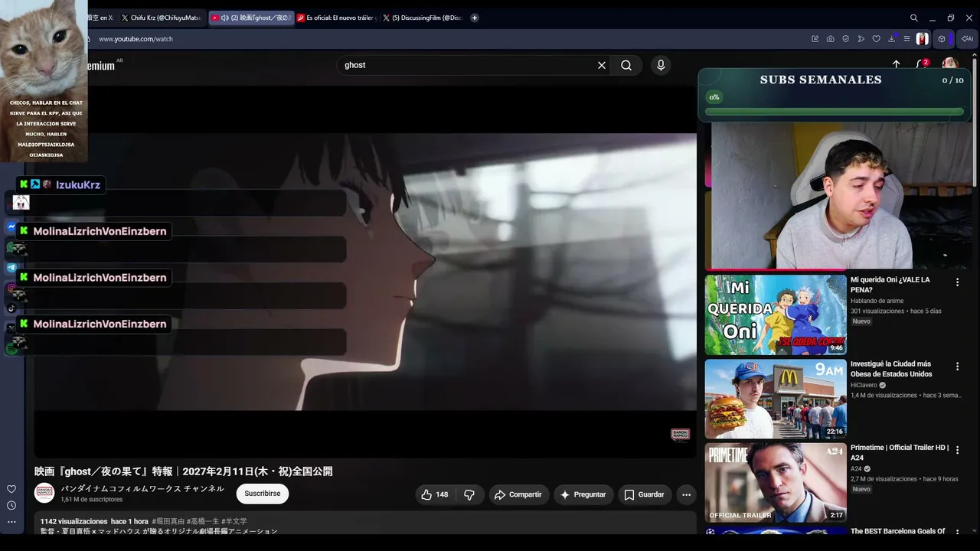The height and width of the screenshot is (551, 980).
Task: Open the #羊文学 hashtag link
Action: point(234,521)
